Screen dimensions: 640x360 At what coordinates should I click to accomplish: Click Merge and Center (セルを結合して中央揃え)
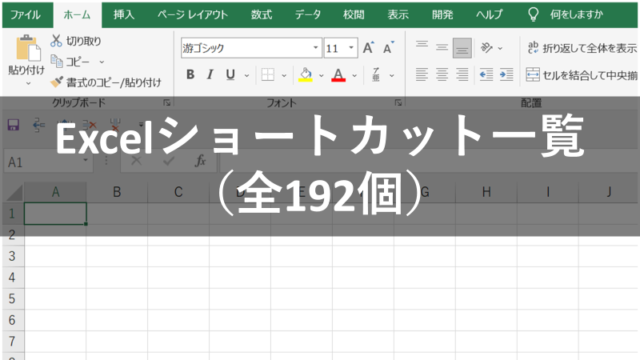coord(582,75)
